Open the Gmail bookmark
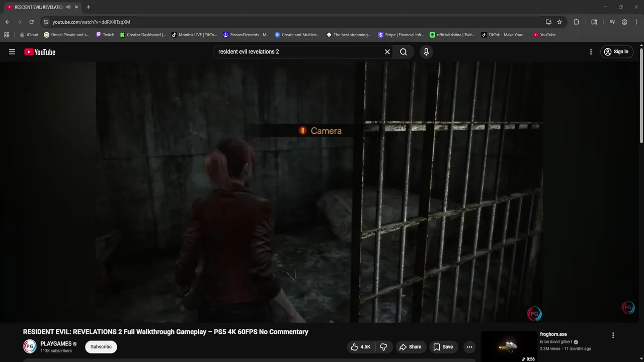This screenshot has width=644, height=362. pyautogui.click(x=66, y=35)
